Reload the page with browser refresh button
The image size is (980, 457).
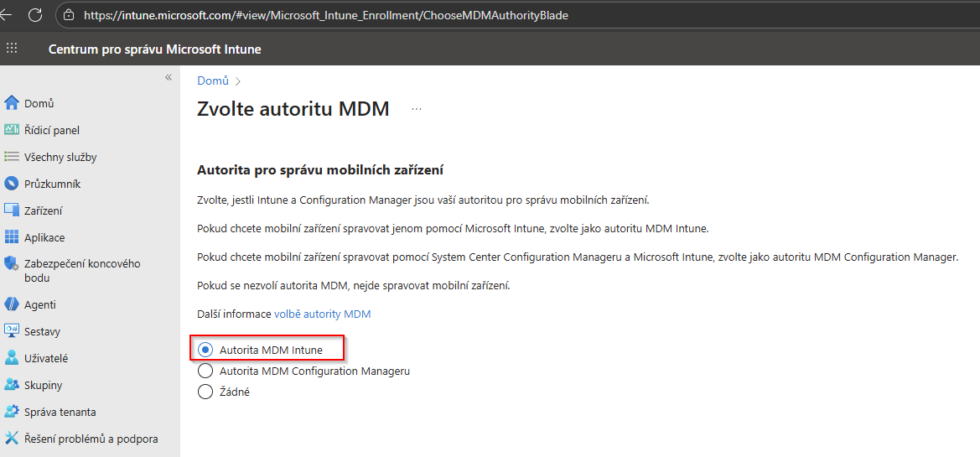pos(35,15)
